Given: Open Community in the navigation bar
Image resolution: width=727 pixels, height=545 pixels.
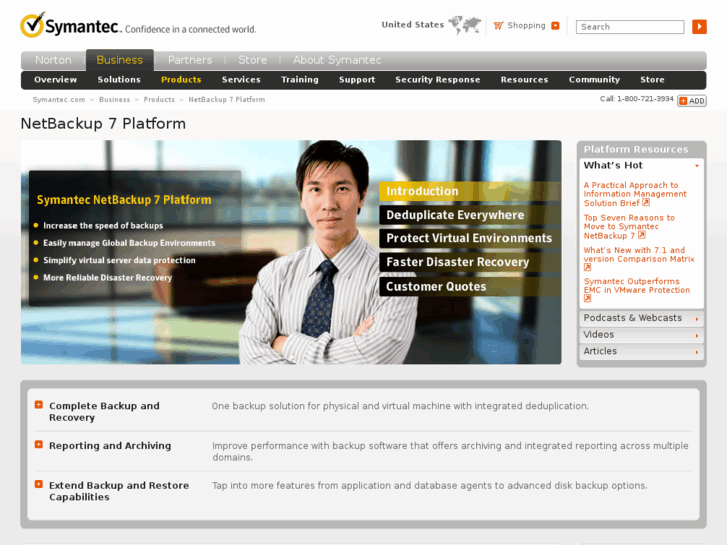Looking at the screenshot, I should (x=594, y=80).
